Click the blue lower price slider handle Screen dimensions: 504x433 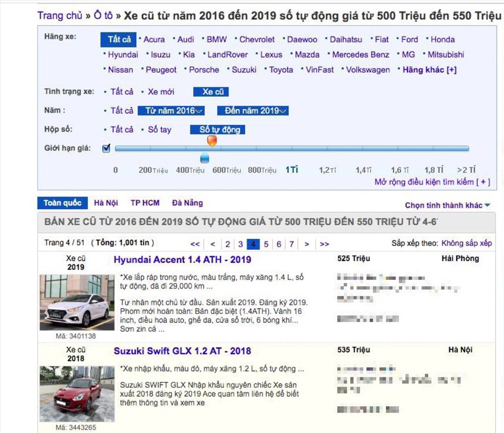(x=204, y=158)
